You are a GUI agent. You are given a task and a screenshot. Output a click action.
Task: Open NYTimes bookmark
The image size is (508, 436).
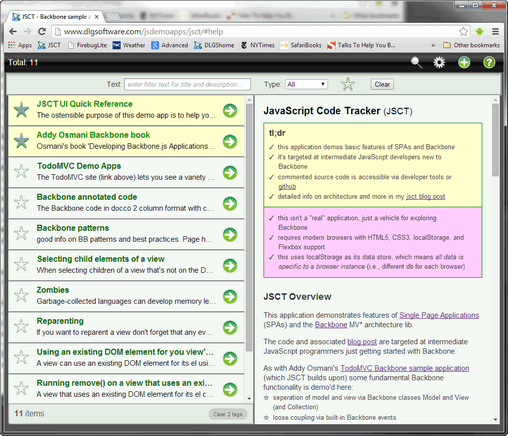pyautogui.click(x=258, y=45)
